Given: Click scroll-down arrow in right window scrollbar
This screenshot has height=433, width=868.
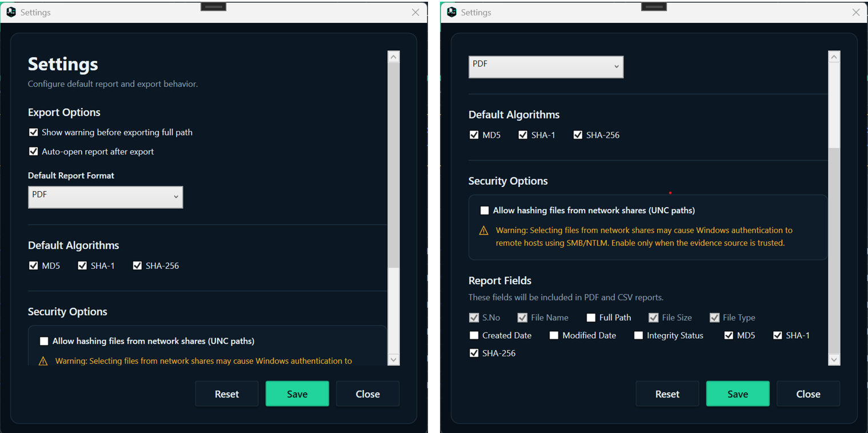Looking at the screenshot, I should coord(834,359).
